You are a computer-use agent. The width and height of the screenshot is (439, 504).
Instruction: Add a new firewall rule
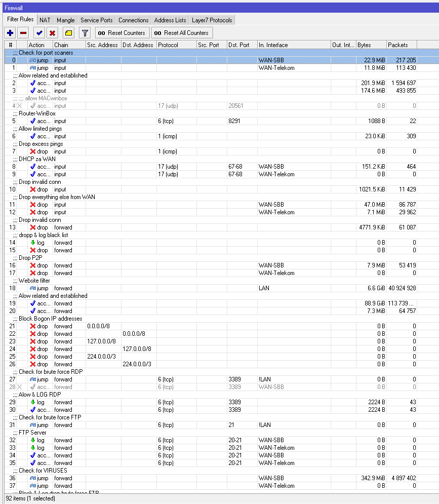[10, 32]
